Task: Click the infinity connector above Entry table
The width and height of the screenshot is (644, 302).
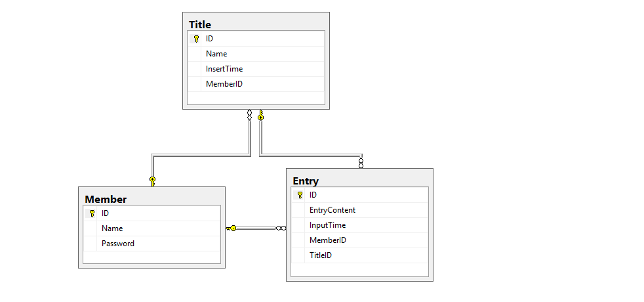Action: tap(361, 162)
